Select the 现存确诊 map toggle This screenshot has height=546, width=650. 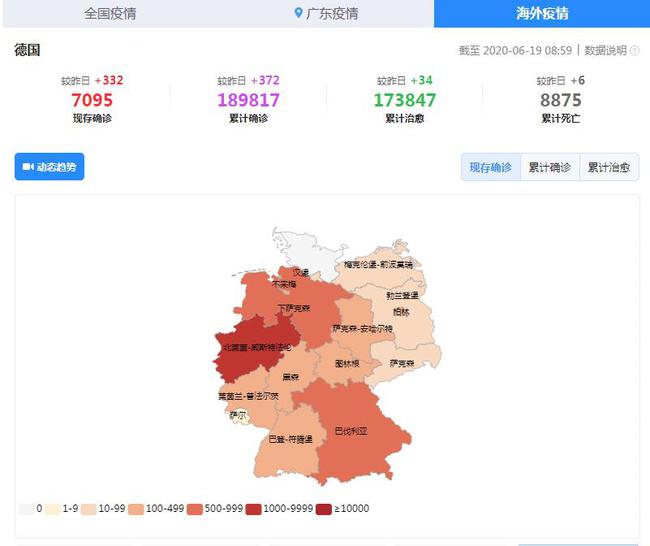click(x=491, y=167)
